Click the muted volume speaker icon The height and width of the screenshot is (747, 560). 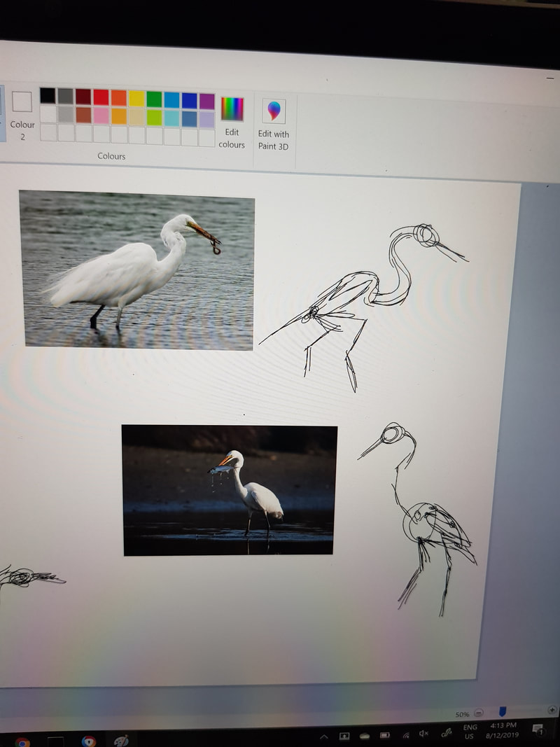pyautogui.click(x=423, y=734)
